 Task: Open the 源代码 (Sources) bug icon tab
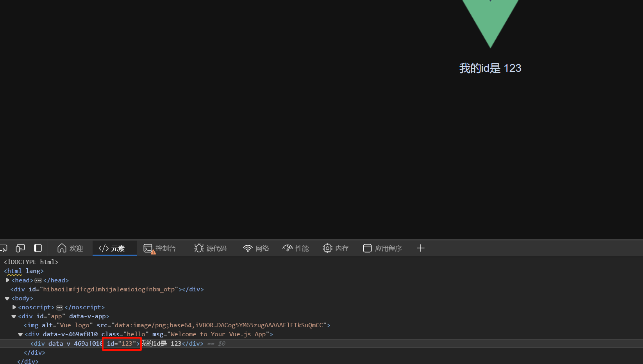coord(210,248)
